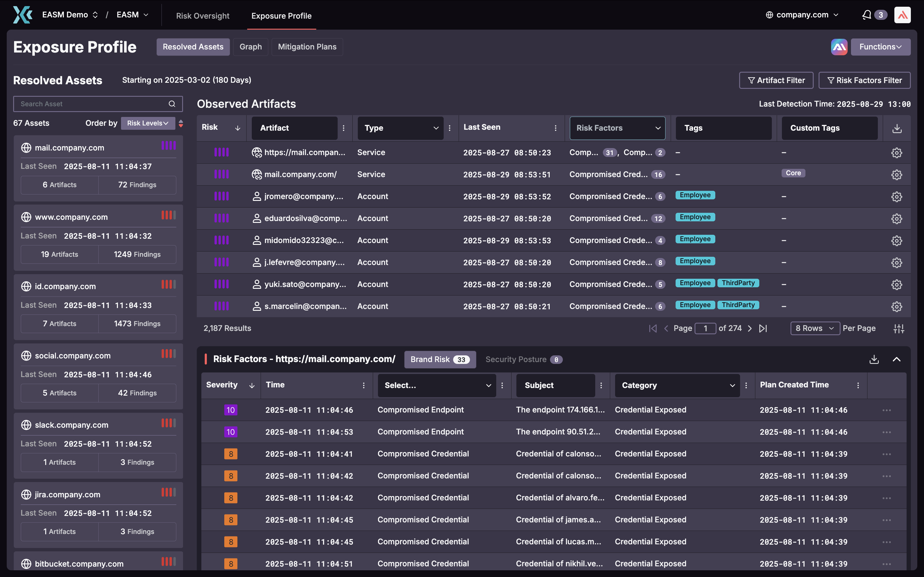This screenshot has width=924, height=577.
Task: Open the notifications bell icon
Action: tap(866, 15)
